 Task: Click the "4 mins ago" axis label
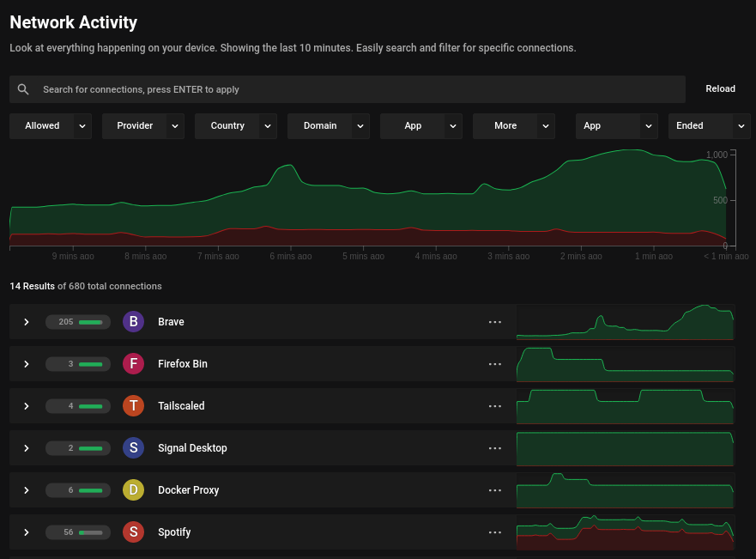click(436, 256)
